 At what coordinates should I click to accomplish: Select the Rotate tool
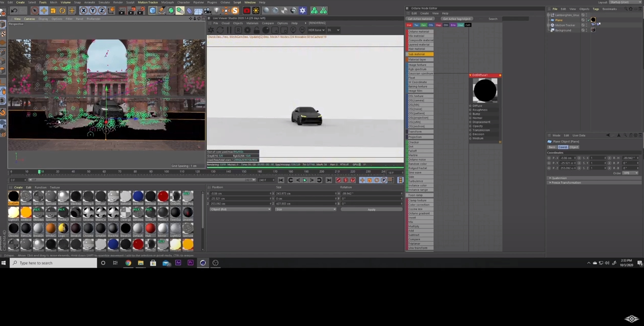tap(62, 11)
